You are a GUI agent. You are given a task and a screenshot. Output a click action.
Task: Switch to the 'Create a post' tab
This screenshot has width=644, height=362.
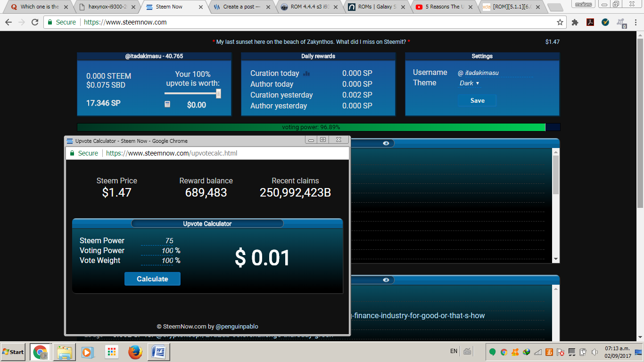(241, 7)
